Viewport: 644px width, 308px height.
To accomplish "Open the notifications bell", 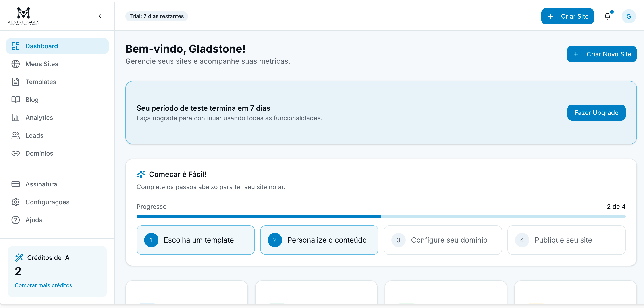I will coord(607,16).
